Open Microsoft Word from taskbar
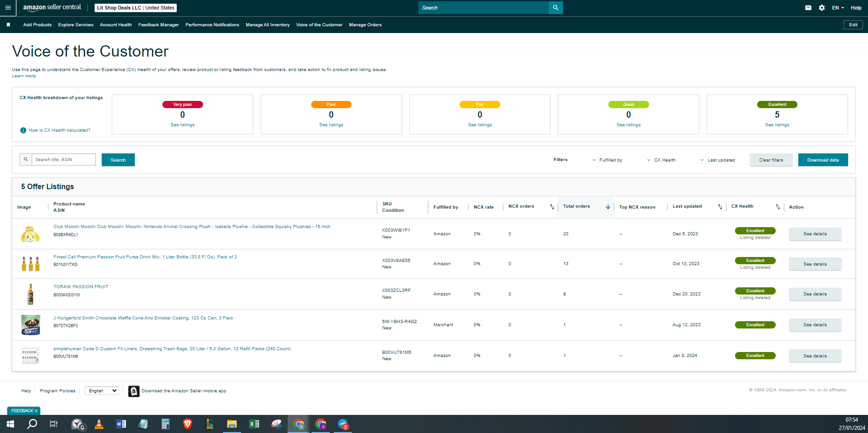Image resolution: width=868 pixels, height=433 pixels. [121, 424]
